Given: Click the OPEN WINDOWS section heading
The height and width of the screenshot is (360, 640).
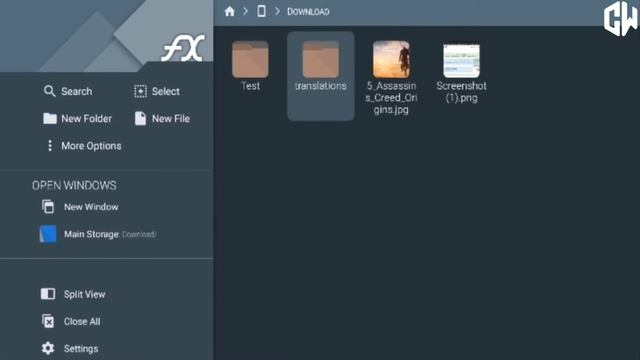Looking at the screenshot, I should [x=74, y=186].
